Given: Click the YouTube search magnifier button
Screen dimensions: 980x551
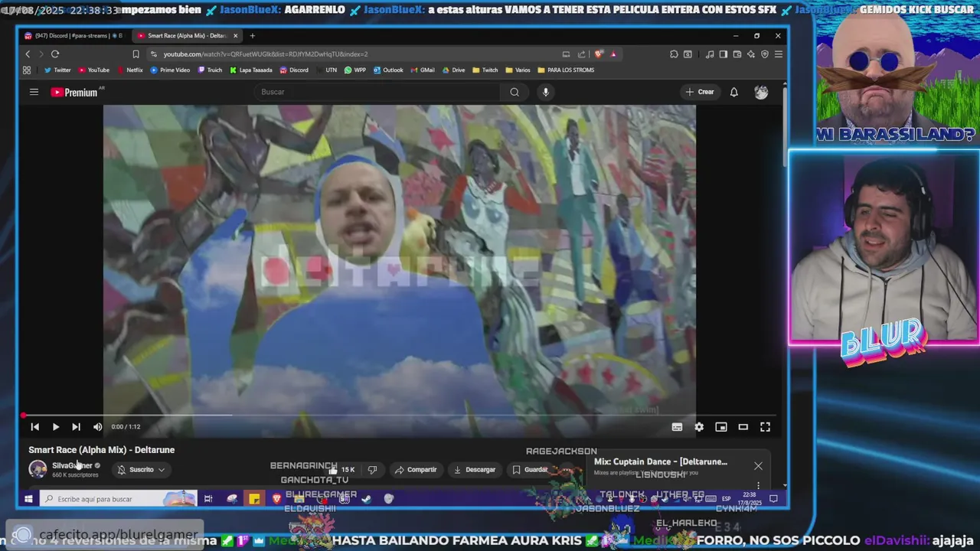Looking at the screenshot, I should [x=514, y=92].
